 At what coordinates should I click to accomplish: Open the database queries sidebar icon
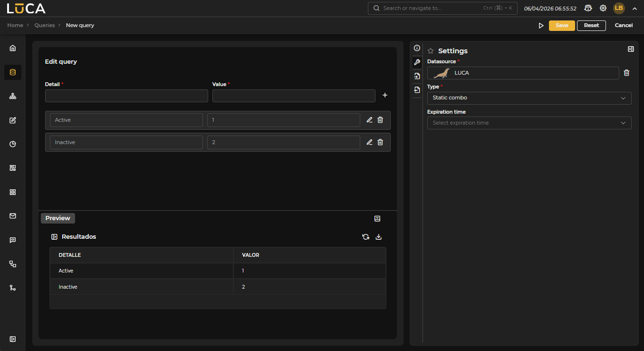13,72
